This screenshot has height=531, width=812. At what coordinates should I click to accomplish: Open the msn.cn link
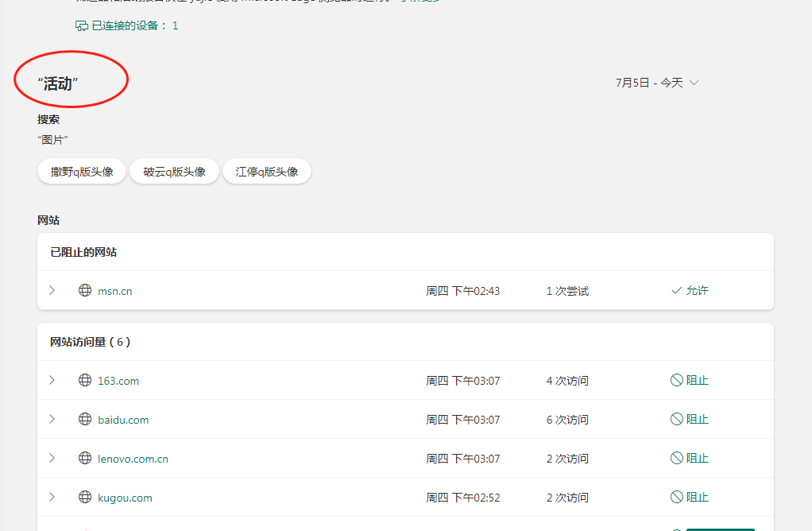(115, 291)
